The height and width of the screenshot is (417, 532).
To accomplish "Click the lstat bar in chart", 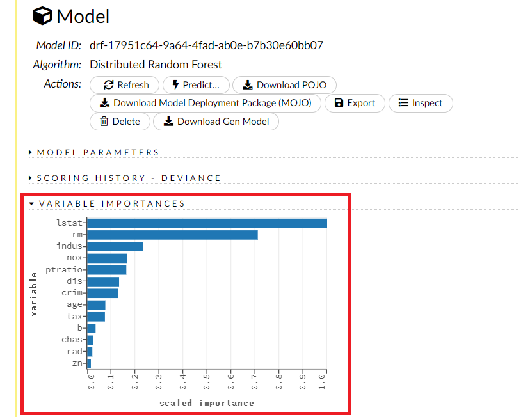I will coord(207,223).
